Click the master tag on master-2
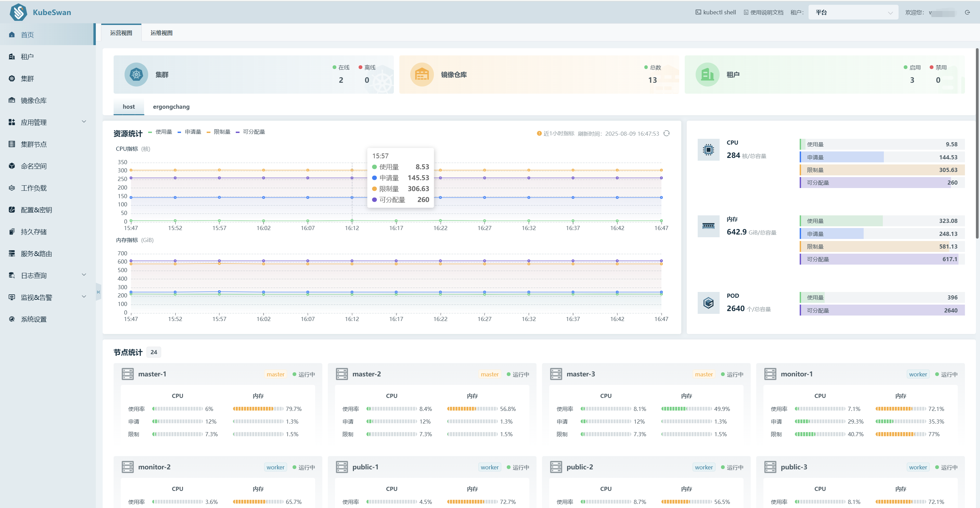 click(490, 374)
